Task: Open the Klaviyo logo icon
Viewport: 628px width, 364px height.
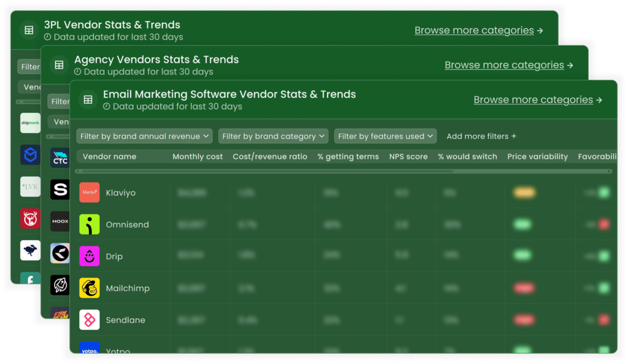Action: click(x=90, y=192)
